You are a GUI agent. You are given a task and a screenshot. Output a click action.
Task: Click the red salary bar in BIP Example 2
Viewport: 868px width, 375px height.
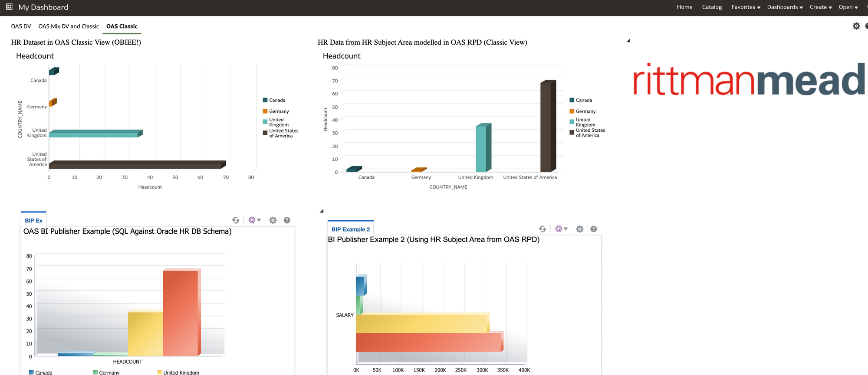tap(430, 342)
